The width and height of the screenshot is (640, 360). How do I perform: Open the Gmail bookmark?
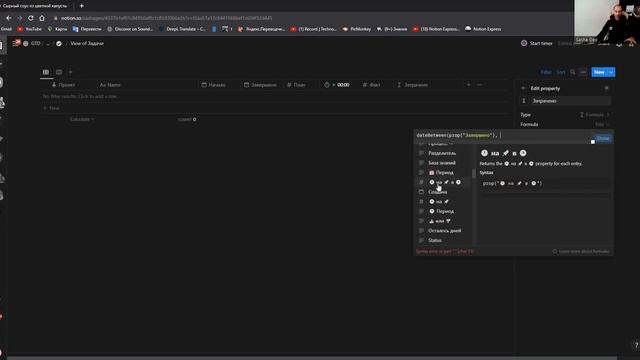coord(6,29)
